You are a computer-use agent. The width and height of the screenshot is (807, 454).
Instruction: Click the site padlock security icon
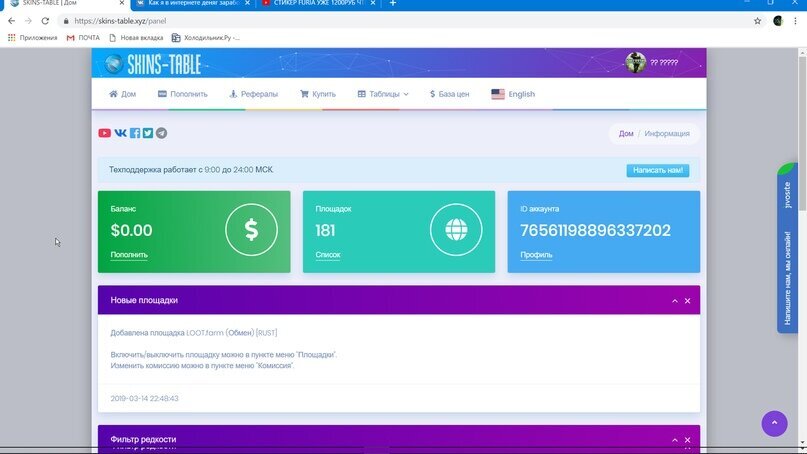[x=66, y=21]
